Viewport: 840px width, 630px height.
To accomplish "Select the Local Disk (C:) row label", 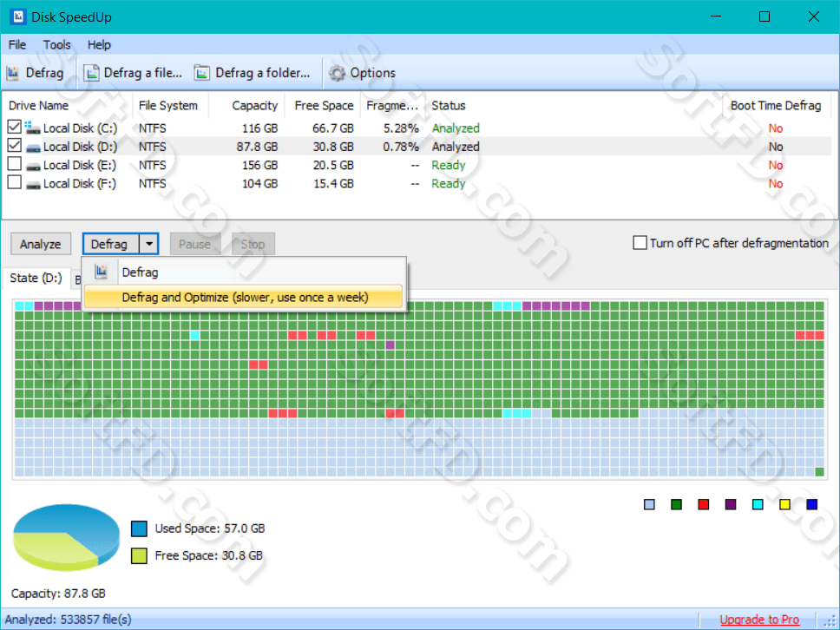I will click(x=80, y=128).
